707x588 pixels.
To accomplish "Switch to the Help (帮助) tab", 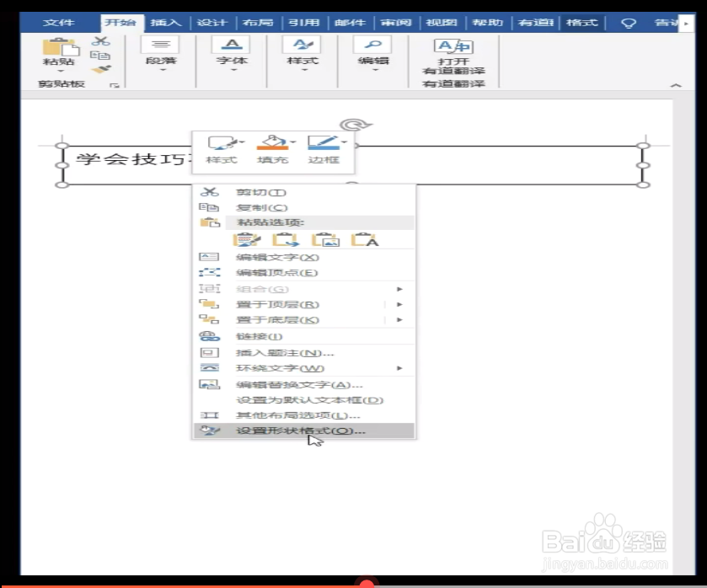I will point(487,23).
